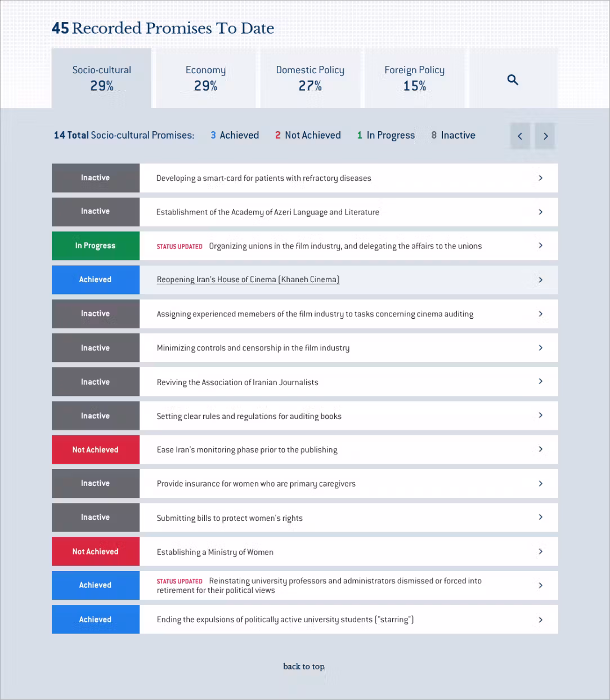The image size is (610, 700).
Task: Filter promises by Not Achieved status
Action: (x=308, y=135)
